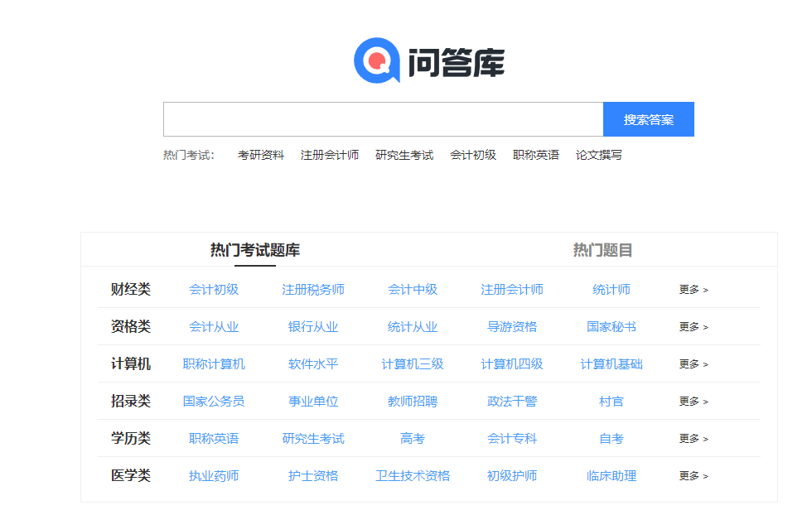
Task: Click the 问答库 logo icon
Action: click(376, 60)
